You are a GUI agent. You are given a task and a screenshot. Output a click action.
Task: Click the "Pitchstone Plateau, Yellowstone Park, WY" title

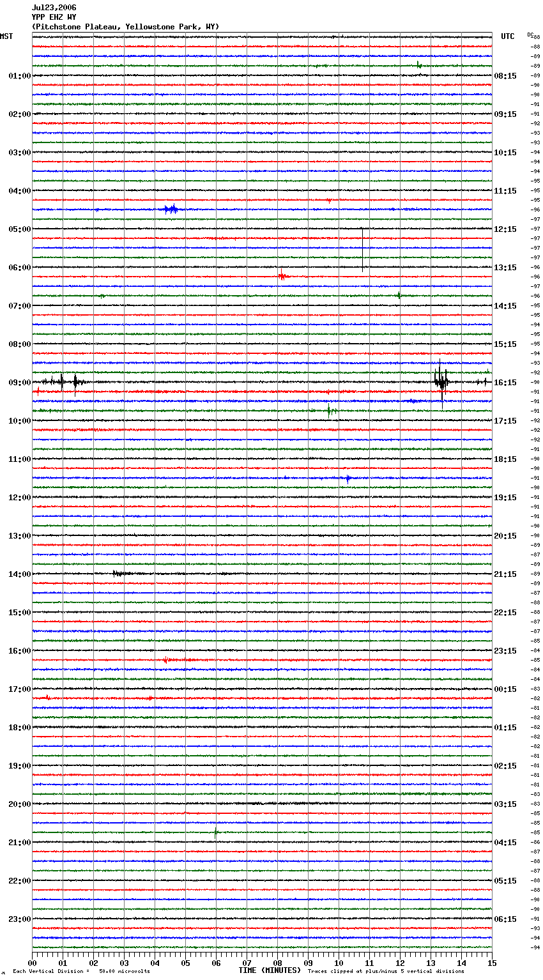[x=125, y=27]
